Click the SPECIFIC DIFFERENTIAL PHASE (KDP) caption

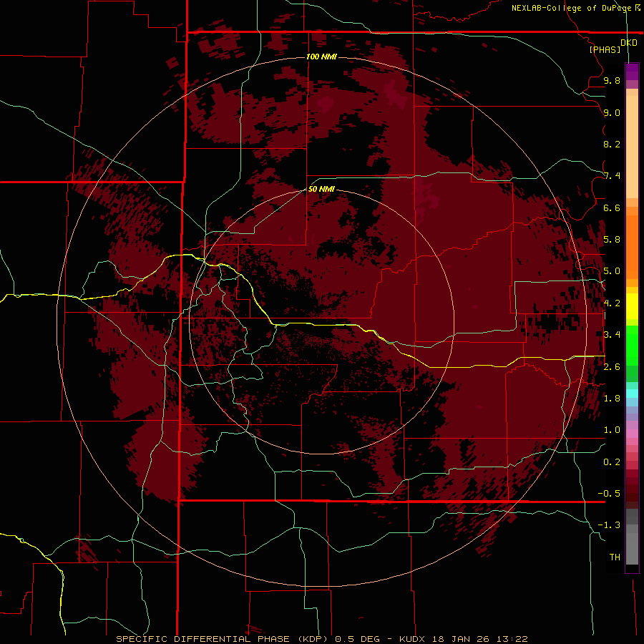coord(222,639)
